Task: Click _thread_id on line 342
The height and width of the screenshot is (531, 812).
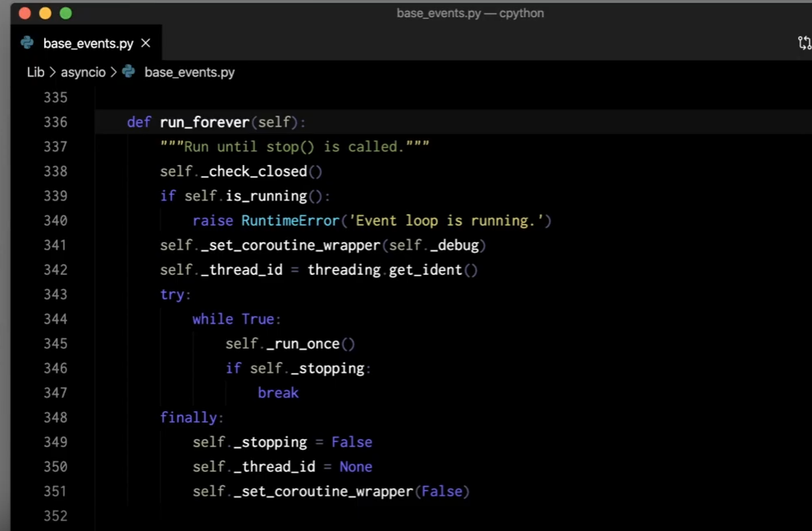Action: [x=241, y=270]
